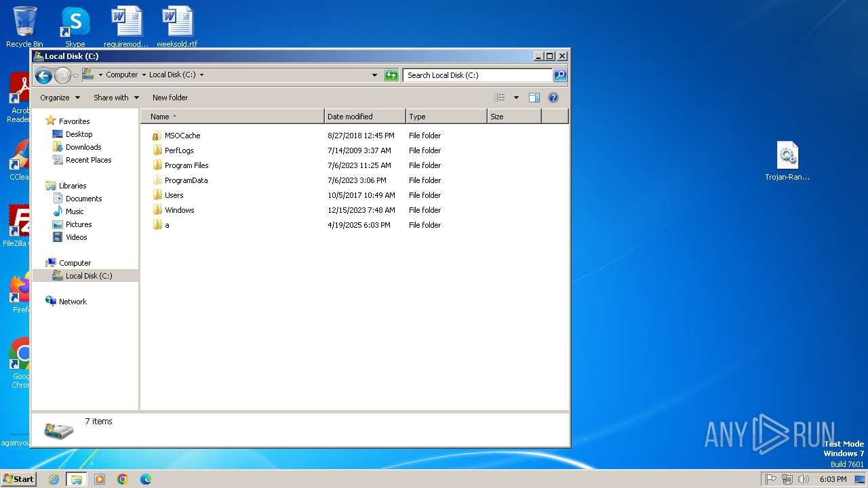Select the folder named a
This screenshot has width=868, height=488.
coord(161,225)
